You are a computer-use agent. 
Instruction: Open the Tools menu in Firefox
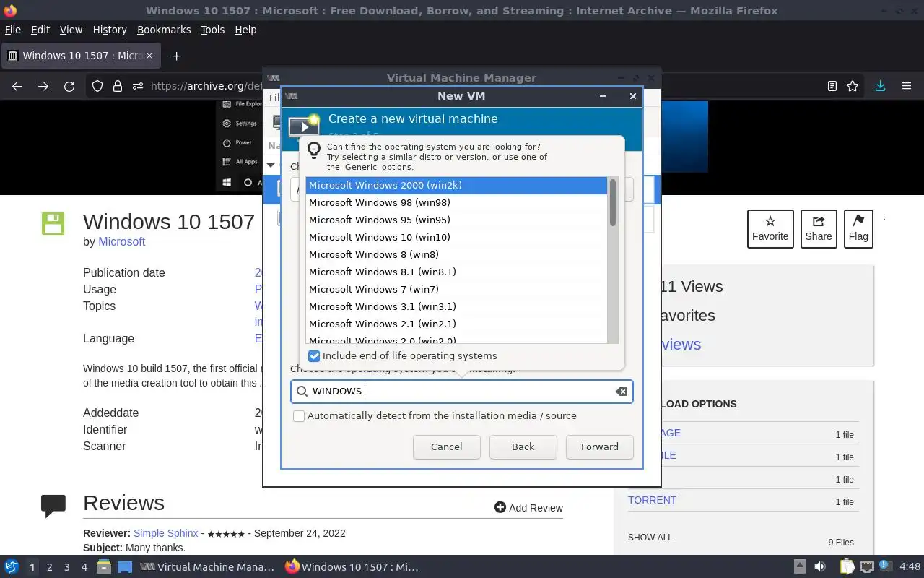213,30
